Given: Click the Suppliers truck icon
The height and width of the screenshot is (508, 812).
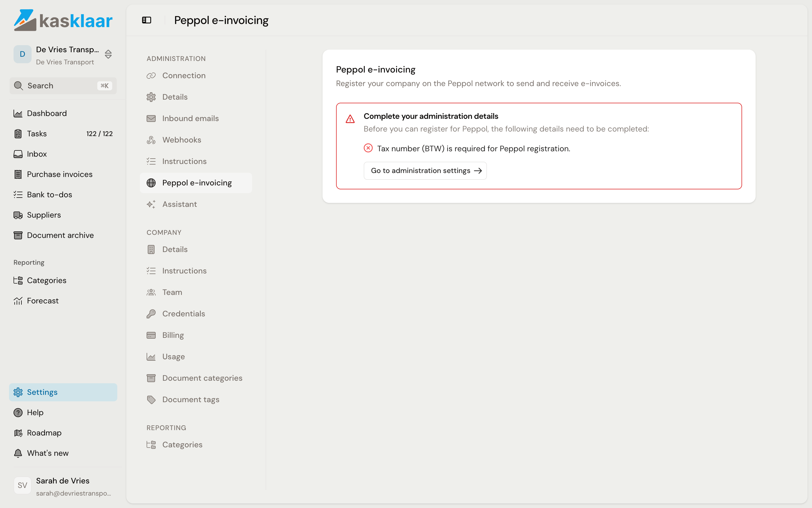Looking at the screenshot, I should point(18,215).
